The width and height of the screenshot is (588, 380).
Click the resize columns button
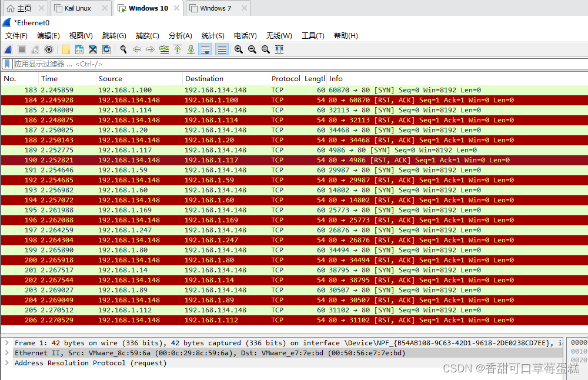[278, 49]
